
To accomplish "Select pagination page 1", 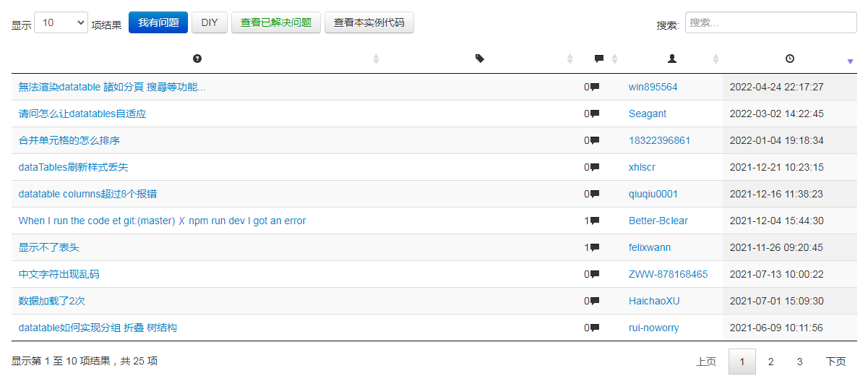I will click(x=742, y=362).
